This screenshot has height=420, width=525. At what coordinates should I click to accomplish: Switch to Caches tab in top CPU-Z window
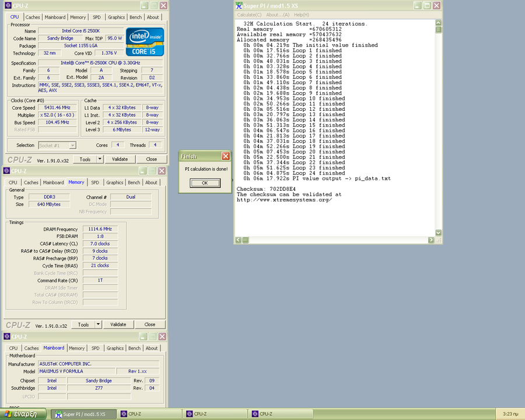click(x=33, y=17)
